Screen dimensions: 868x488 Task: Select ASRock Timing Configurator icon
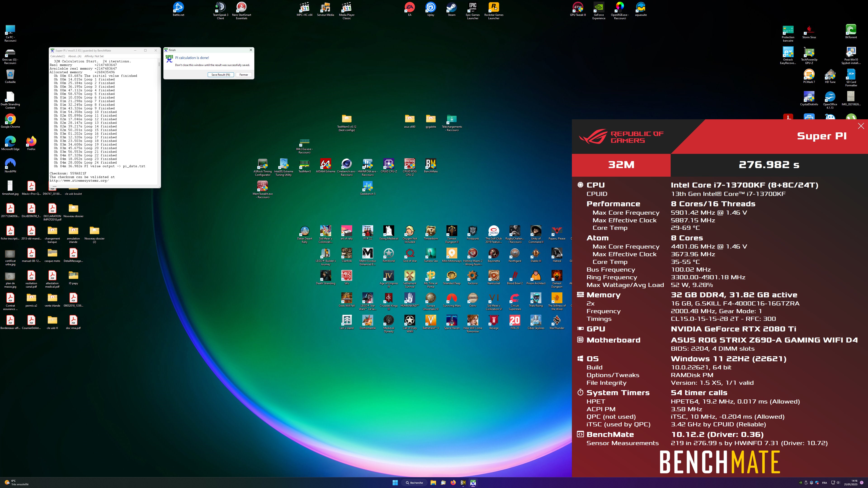coord(262,167)
